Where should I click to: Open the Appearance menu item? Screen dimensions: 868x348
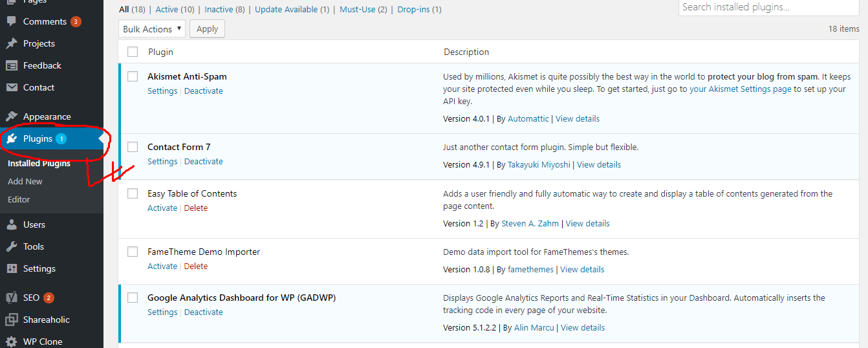tap(51, 116)
